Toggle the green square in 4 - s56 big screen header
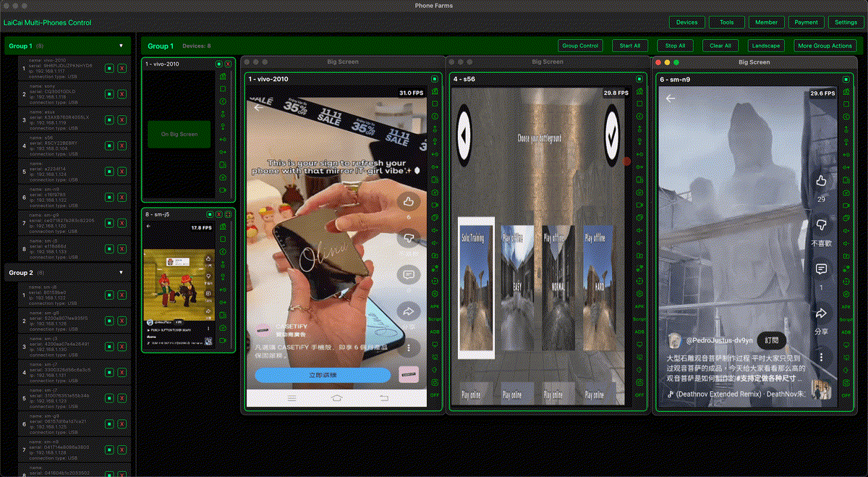Screen dimensions: 868x477 point(639,79)
